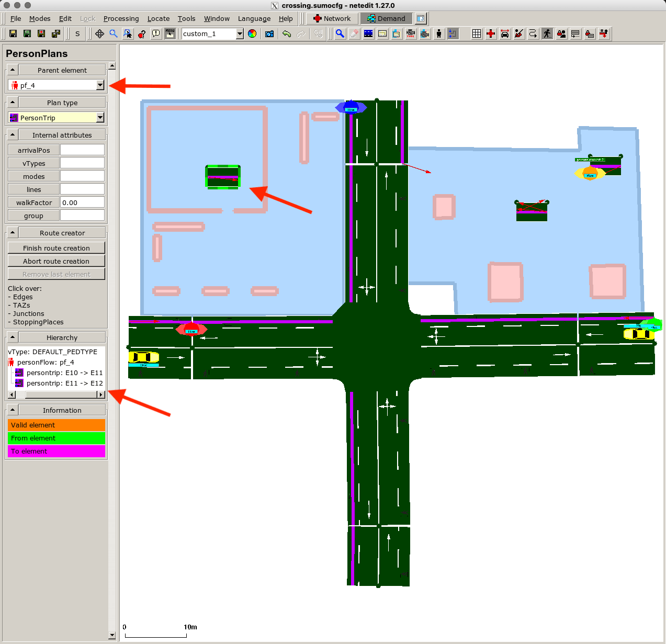Screen dimensions: 666x644
Task: Click the third save floppy icon
Action: 41,33
